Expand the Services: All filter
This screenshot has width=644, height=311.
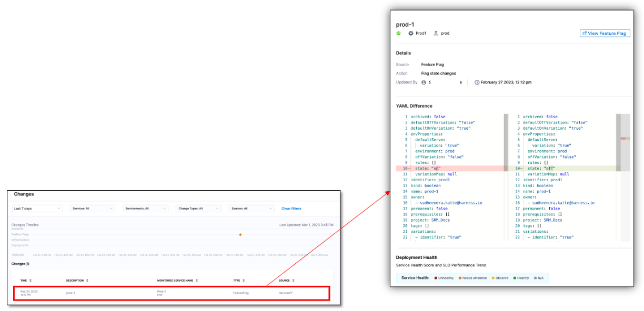92,209
